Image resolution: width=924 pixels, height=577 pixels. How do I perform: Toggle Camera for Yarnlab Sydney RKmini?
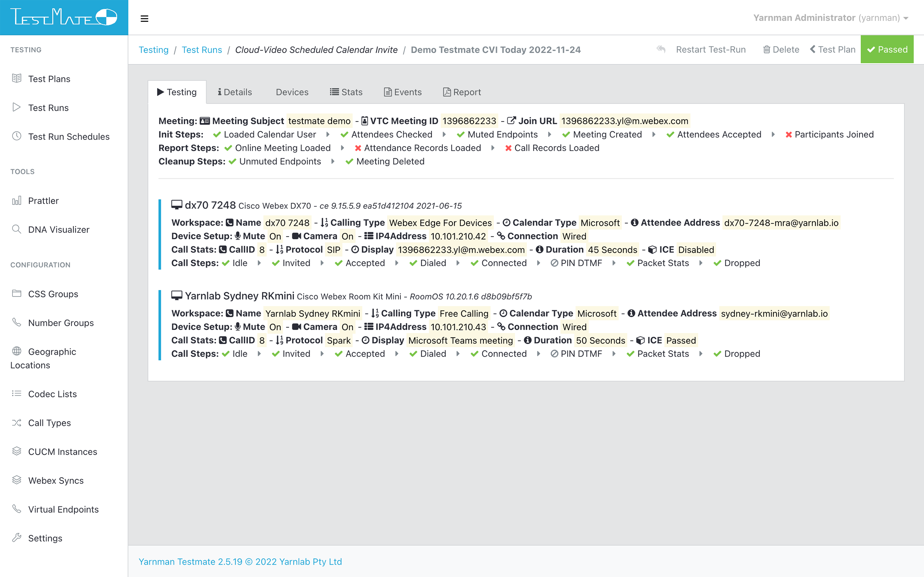(347, 327)
